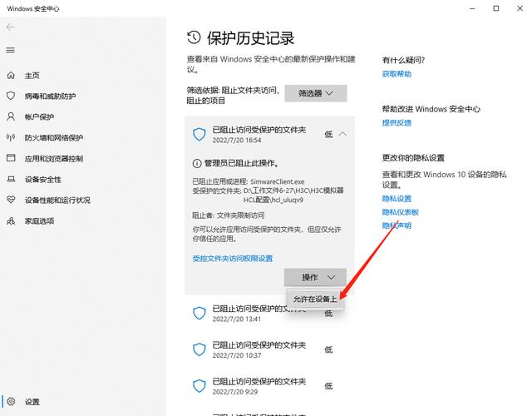Click the 有什么疑问? heading

tap(403, 61)
